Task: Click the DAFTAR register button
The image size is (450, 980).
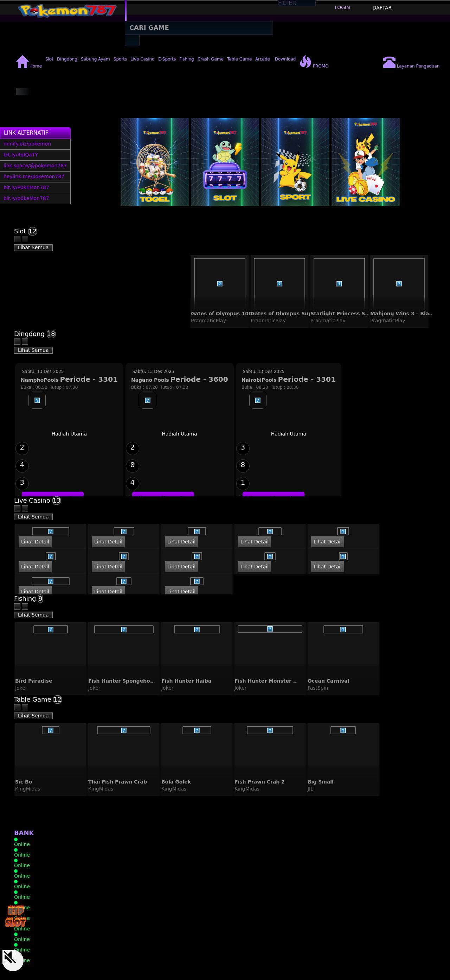Action: click(x=381, y=8)
